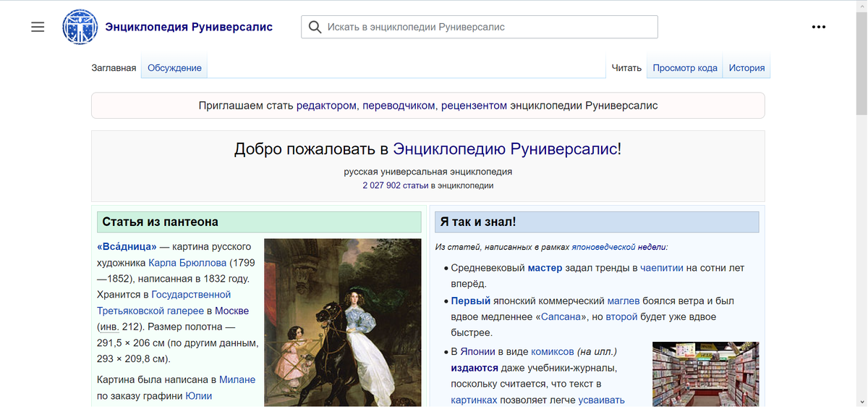Select the Заглавная tab

[114, 68]
